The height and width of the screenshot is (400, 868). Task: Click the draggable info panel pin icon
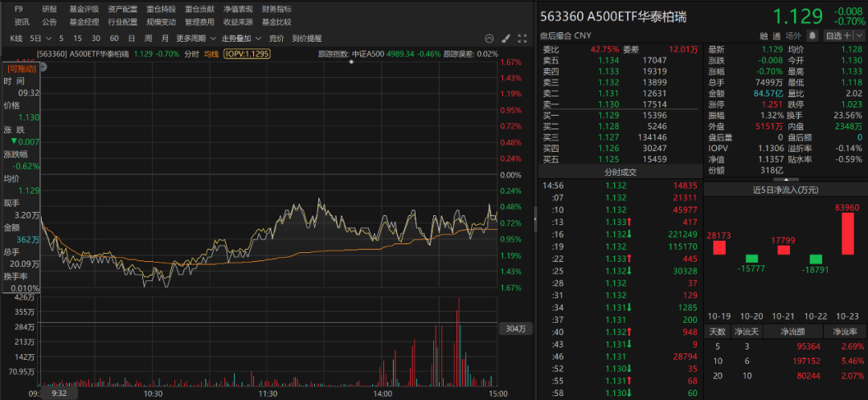pos(43,68)
